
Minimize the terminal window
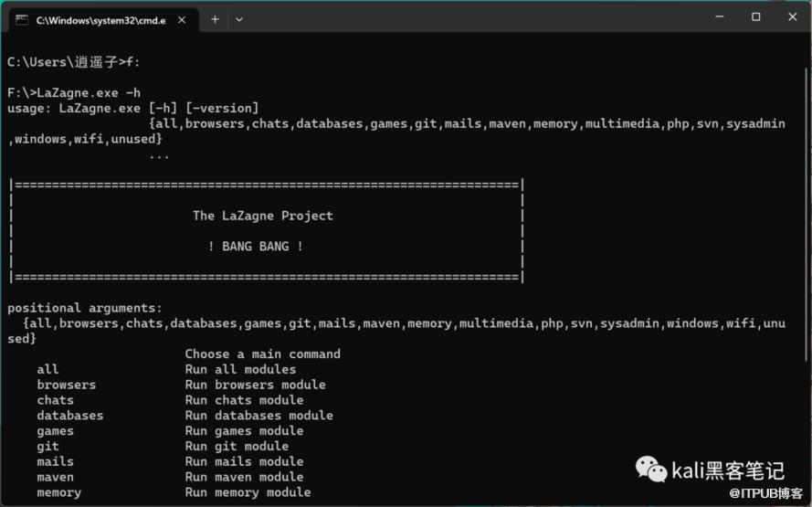(x=720, y=16)
